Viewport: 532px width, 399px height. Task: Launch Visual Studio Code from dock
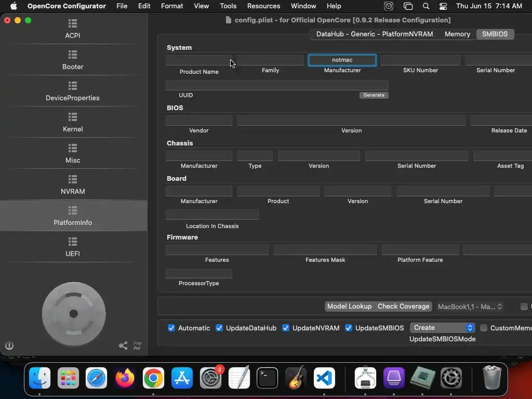point(324,378)
